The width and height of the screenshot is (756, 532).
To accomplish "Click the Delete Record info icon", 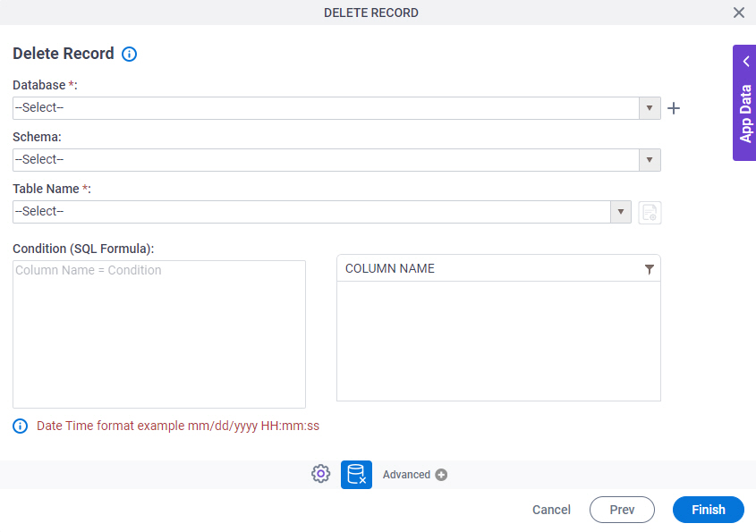I will coord(129,54).
